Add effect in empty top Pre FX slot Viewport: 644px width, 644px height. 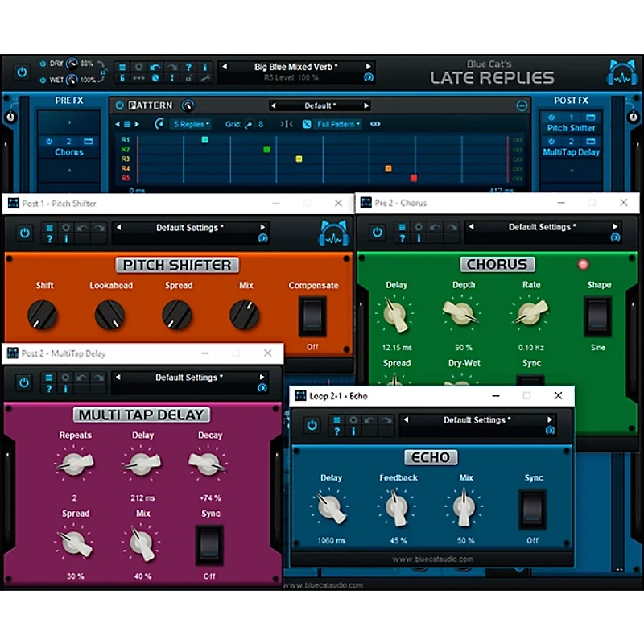tap(69, 122)
